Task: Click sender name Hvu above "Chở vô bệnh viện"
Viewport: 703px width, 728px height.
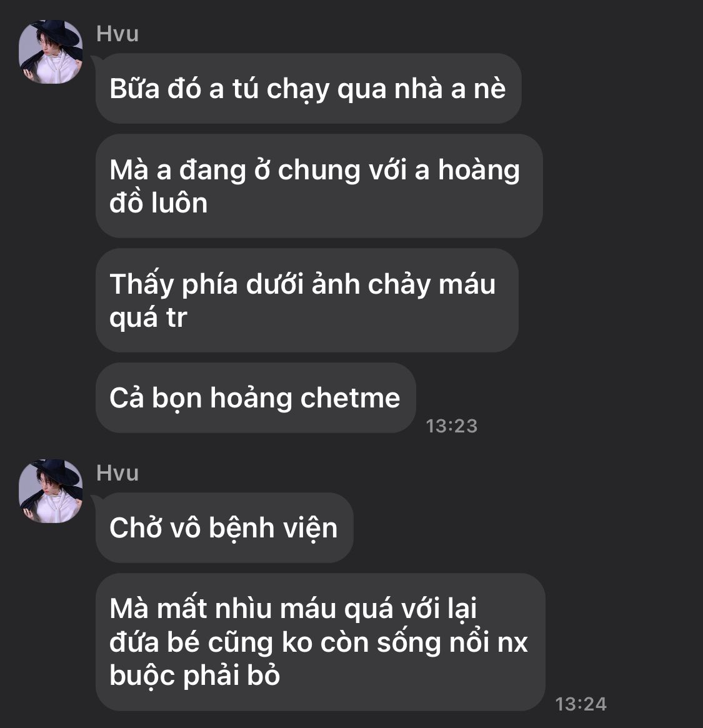Action: tap(117, 473)
